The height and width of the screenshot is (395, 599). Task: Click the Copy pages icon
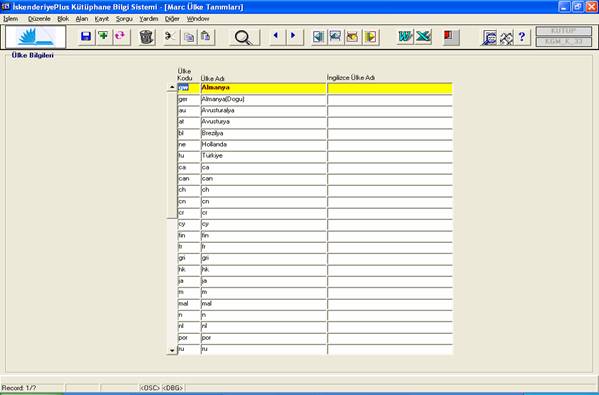click(189, 37)
